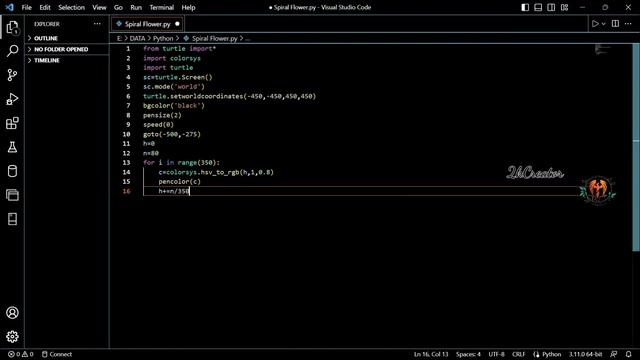Image resolution: width=640 pixels, height=360 pixels.
Task: Click the feedback icon in status bar
Action: [613, 354]
